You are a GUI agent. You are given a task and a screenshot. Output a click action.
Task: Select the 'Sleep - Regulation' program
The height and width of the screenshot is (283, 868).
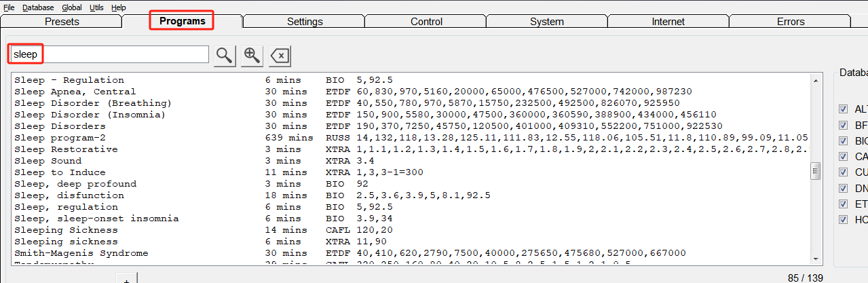pos(411,80)
